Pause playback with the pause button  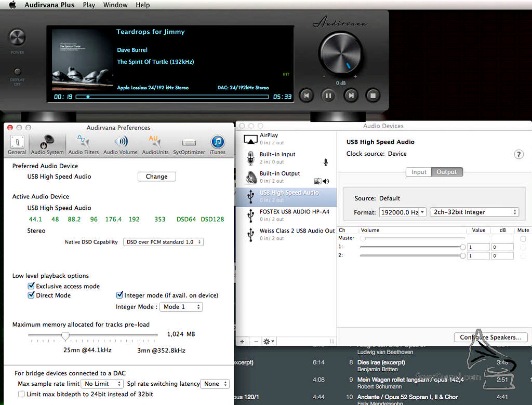click(328, 96)
